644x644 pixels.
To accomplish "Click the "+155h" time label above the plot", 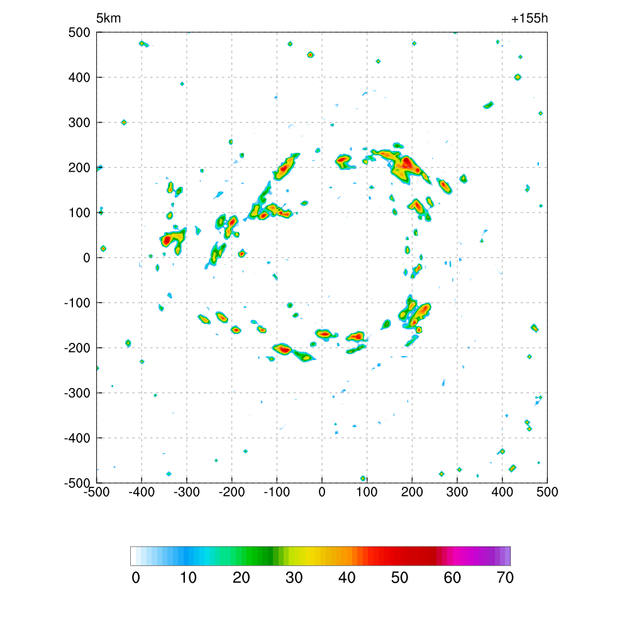I will click(530, 18).
